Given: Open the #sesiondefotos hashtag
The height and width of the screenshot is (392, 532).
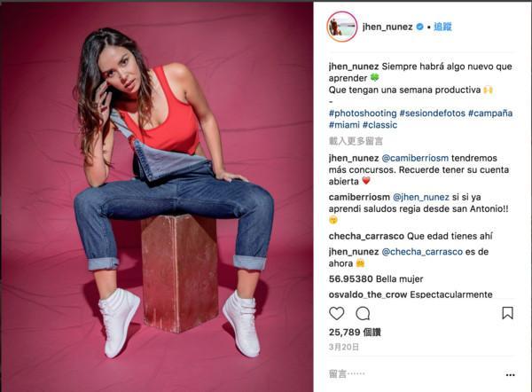Looking at the screenshot, I should click(x=433, y=113).
